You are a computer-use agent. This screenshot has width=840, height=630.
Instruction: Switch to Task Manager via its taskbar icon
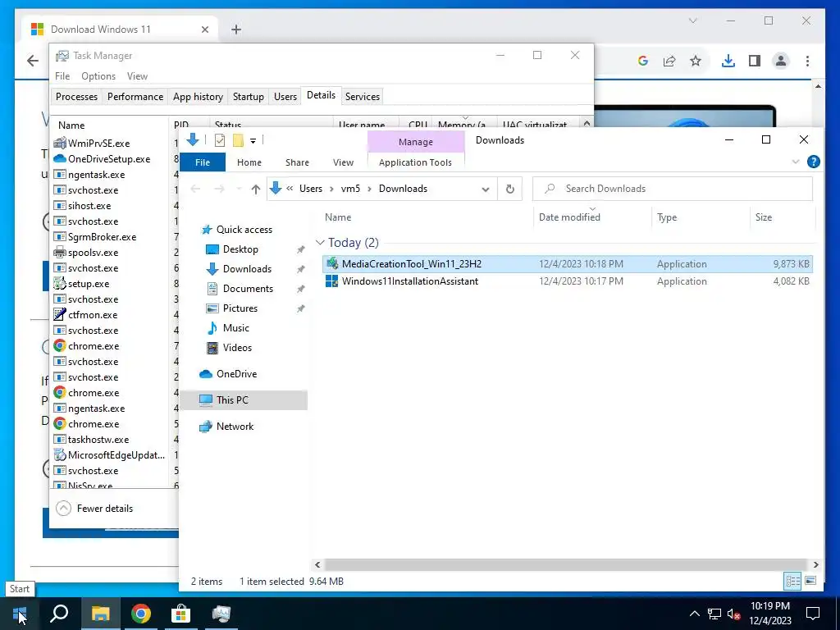pyautogui.click(x=221, y=614)
